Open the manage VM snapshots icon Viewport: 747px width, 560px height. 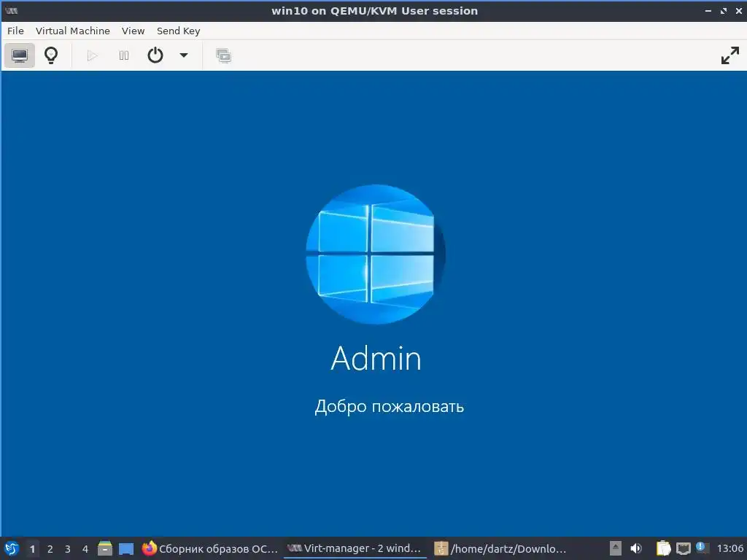pyautogui.click(x=223, y=55)
